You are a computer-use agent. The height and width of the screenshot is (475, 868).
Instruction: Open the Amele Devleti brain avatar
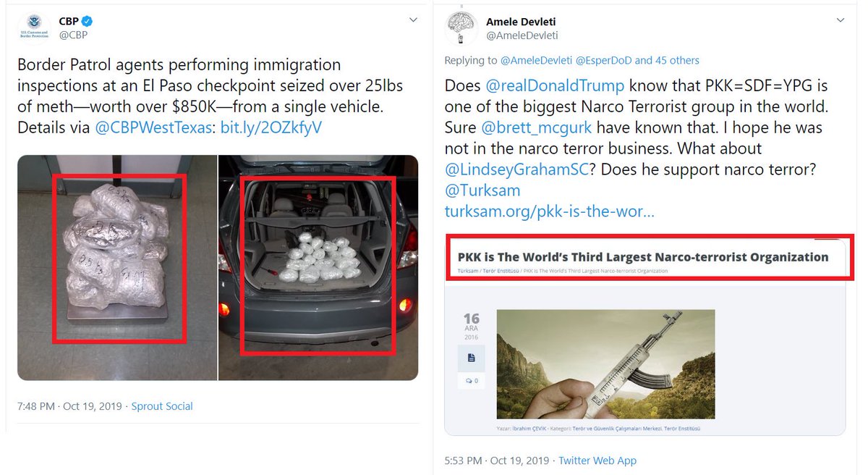pyautogui.click(x=461, y=29)
